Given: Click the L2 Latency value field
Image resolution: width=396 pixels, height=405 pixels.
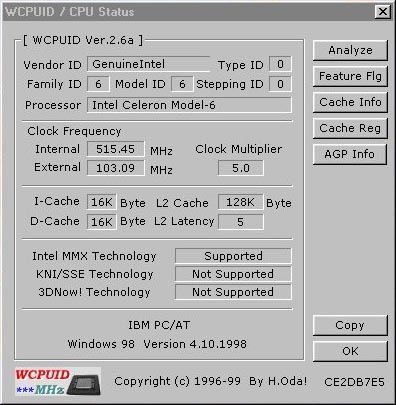Looking at the screenshot, I should (x=241, y=222).
